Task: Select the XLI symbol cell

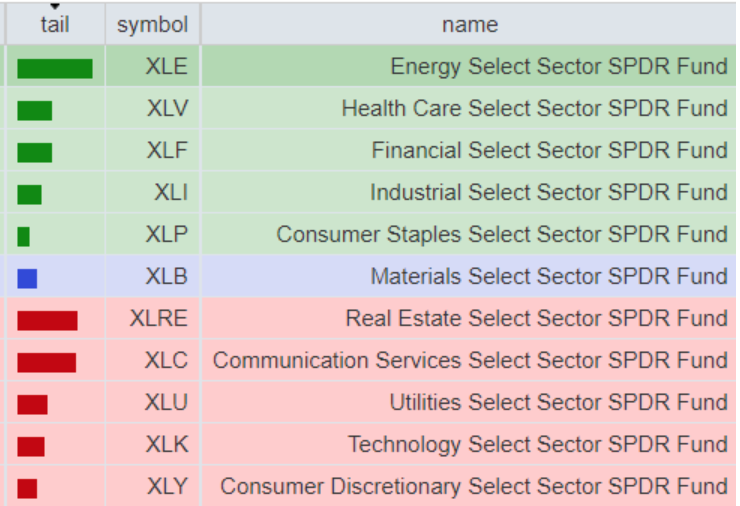Action: [170, 193]
